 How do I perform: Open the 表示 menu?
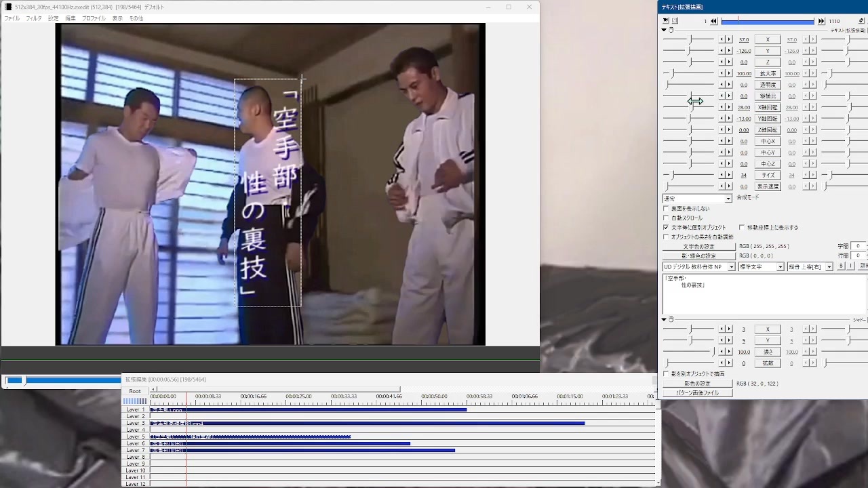(x=117, y=18)
